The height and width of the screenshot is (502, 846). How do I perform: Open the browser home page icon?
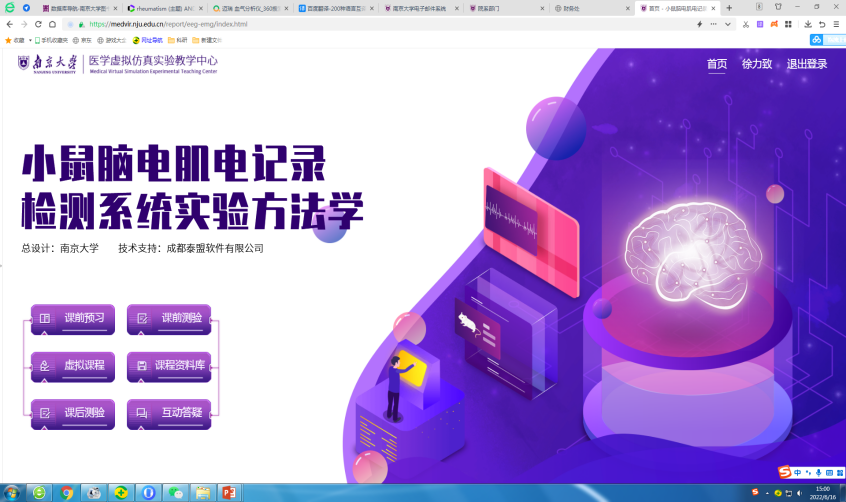(53, 24)
